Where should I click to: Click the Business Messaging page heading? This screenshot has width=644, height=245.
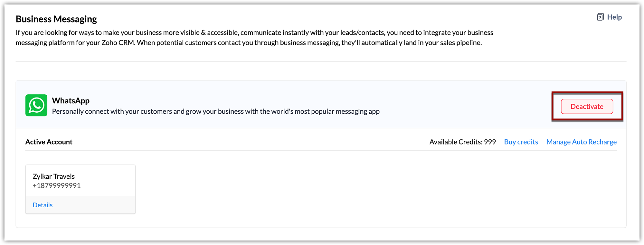click(x=56, y=19)
